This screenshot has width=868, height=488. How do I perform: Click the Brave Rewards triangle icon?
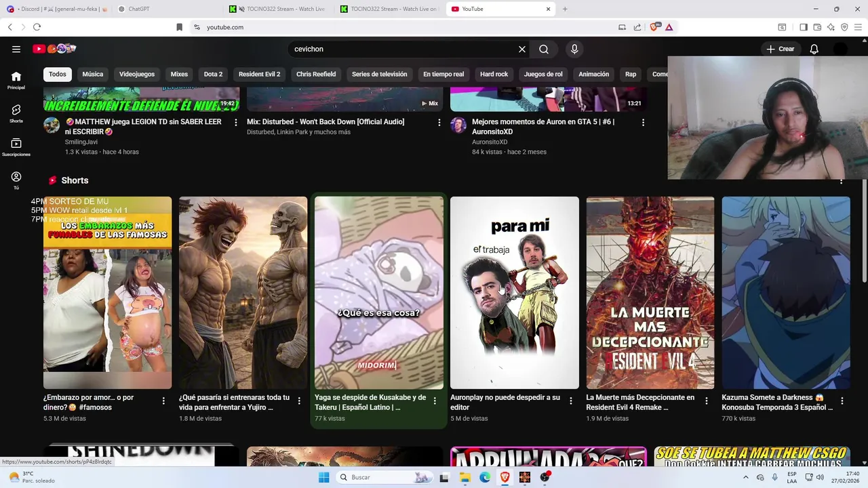pos(669,27)
